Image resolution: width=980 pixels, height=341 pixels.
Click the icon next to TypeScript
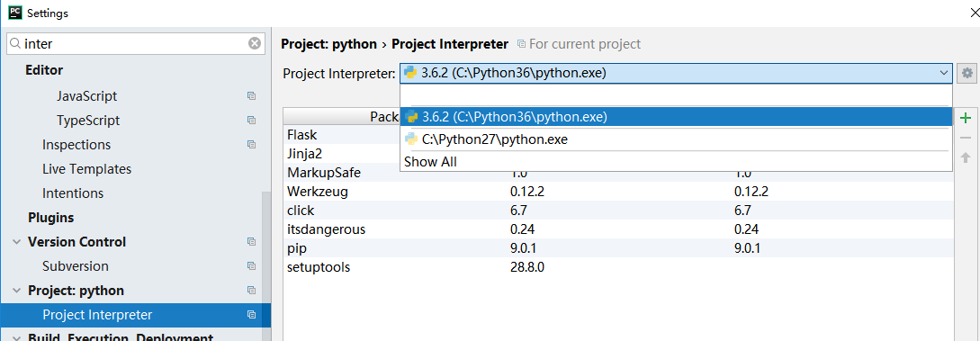click(x=251, y=121)
